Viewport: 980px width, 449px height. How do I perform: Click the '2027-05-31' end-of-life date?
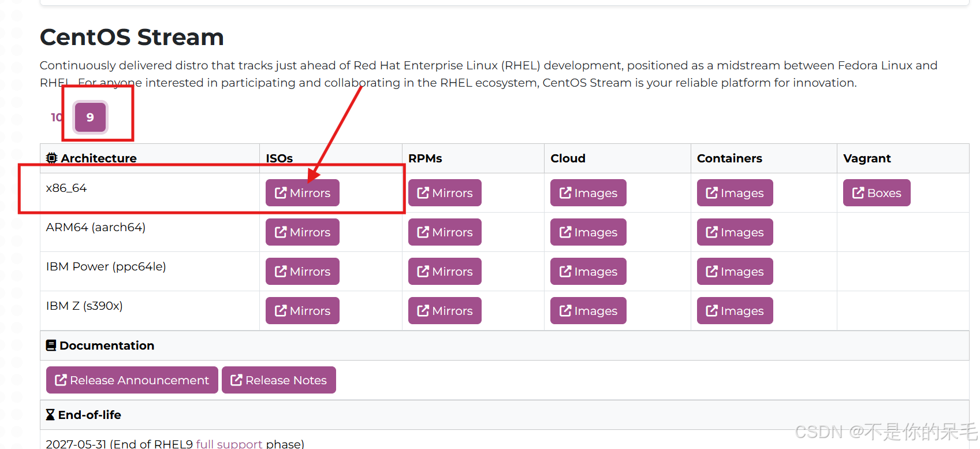(x=76, y=444)
